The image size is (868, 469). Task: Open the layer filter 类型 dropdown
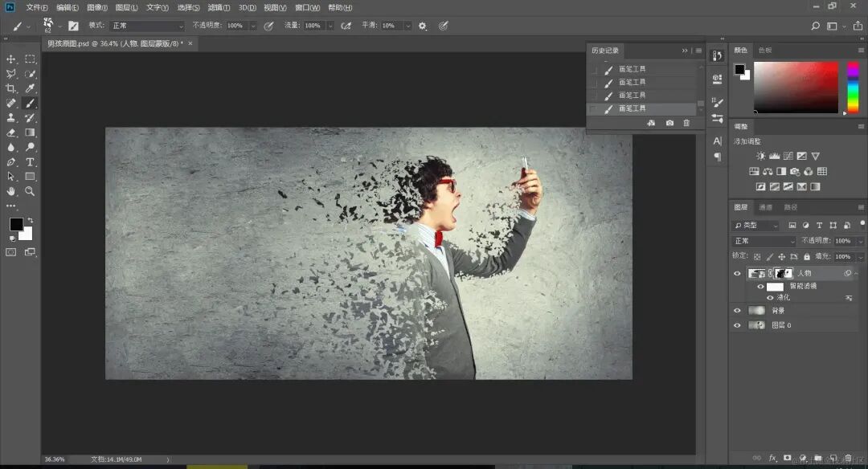point(755,225)
